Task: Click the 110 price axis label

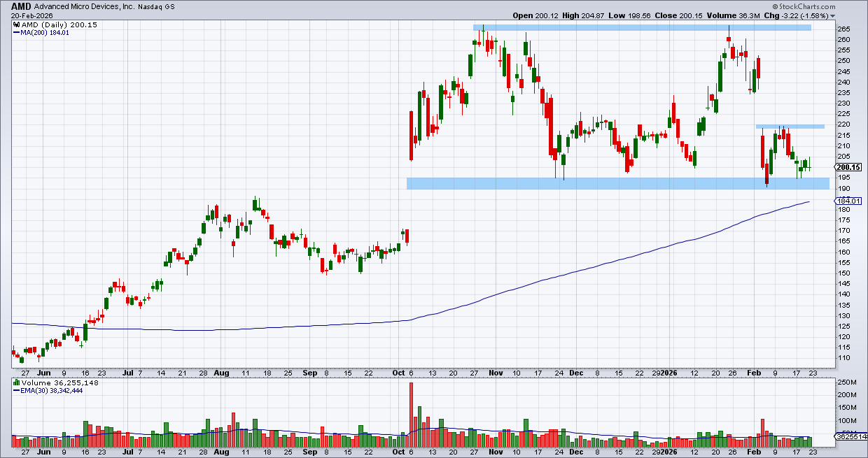Action: [x=843, y=358]
